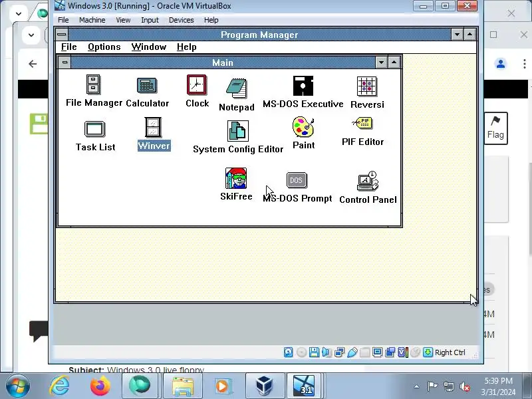This screenshot has width=532, height=399.
Task: Open VirtualBox Help menu
Action: 211,20
